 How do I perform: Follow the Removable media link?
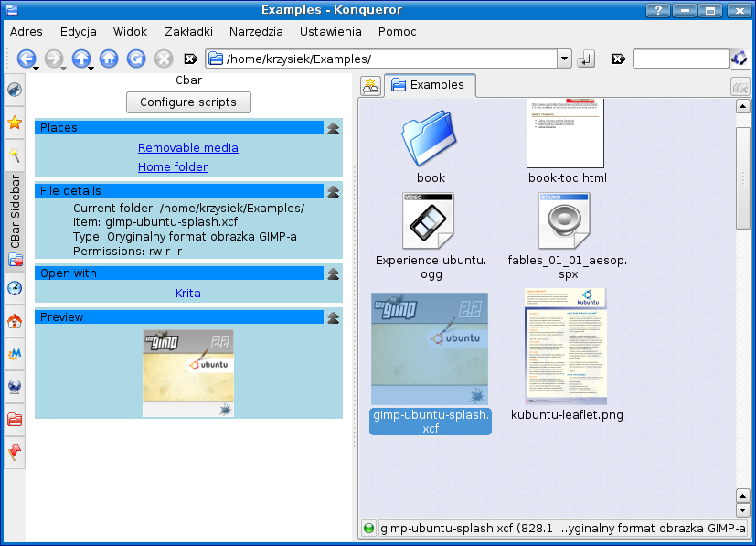coord(188,147)
